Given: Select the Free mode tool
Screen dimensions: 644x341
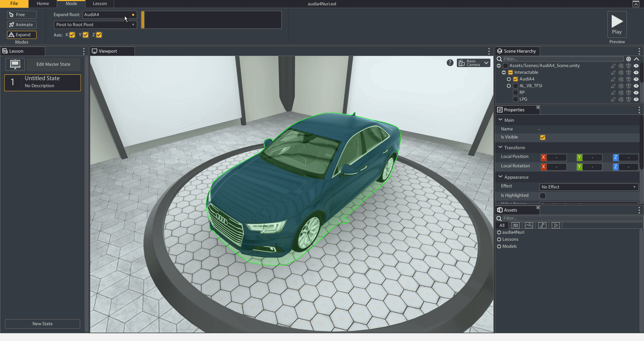Looking at the screenshot, I should [22, 15].
